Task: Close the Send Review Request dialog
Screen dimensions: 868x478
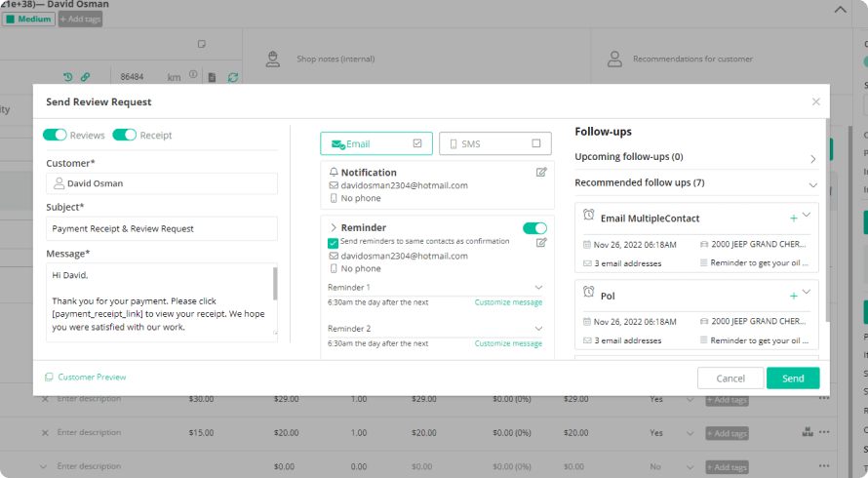Action: (815, 101)
